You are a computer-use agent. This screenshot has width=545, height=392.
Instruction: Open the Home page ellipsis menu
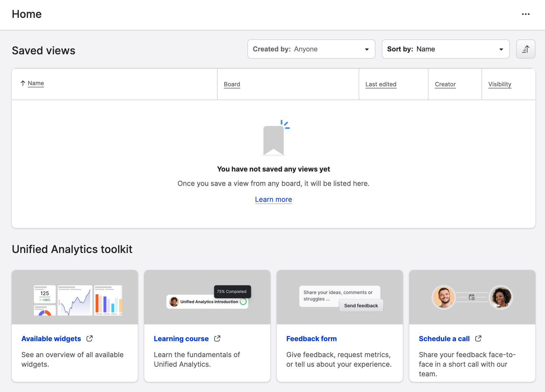pos(526,14)
